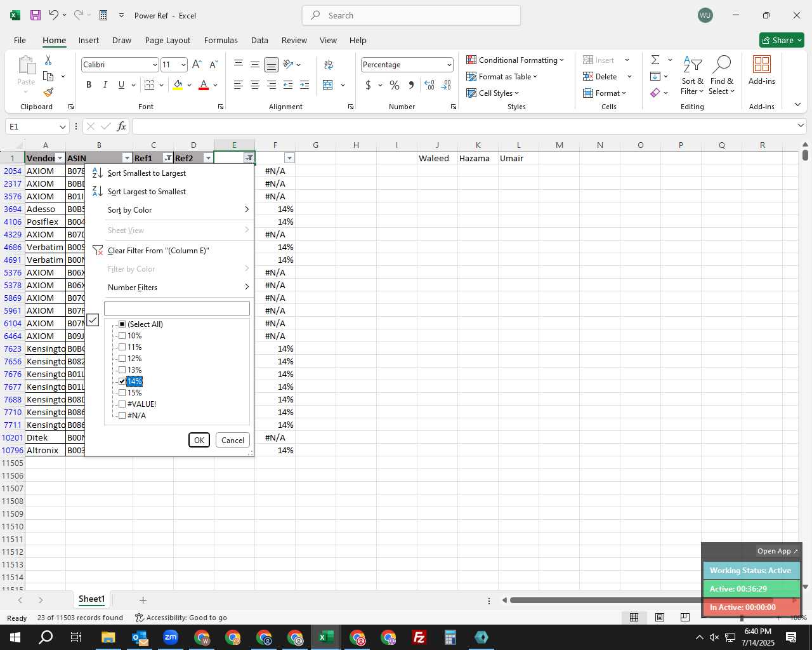Check the #VALUE! filter checkbox
This screenshot has height=650, width=812.
click(122, 404)
